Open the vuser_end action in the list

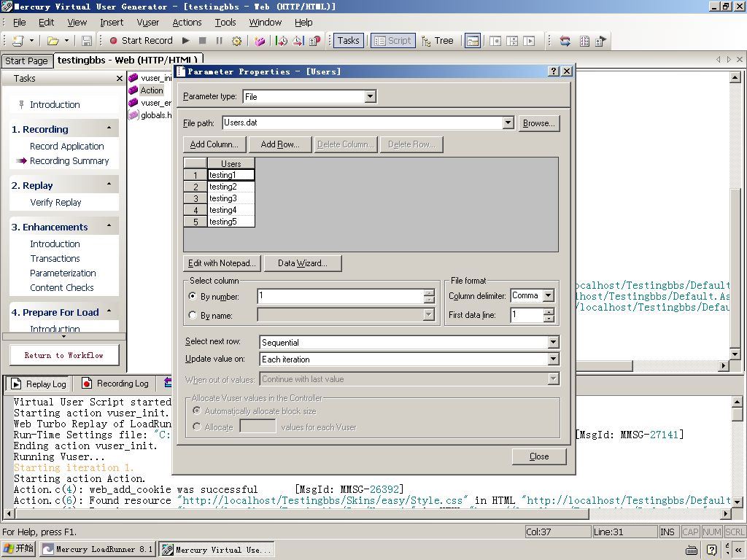tap(150, 102)
